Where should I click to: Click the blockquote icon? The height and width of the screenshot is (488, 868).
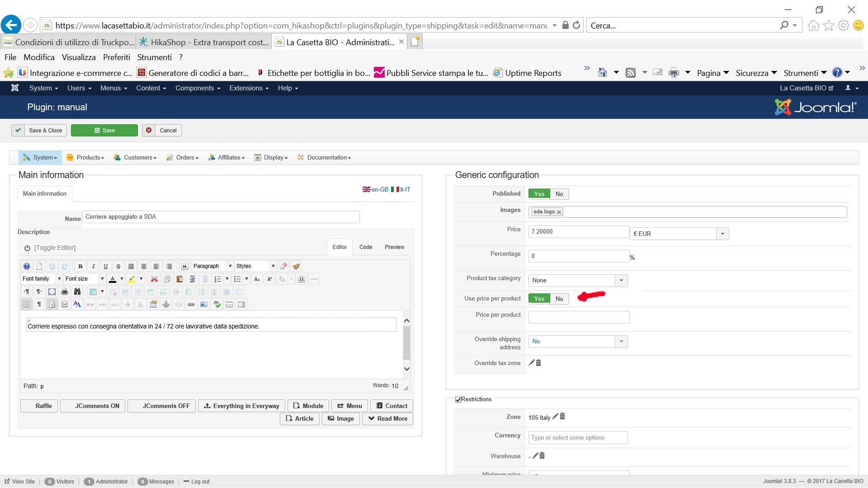184,266
